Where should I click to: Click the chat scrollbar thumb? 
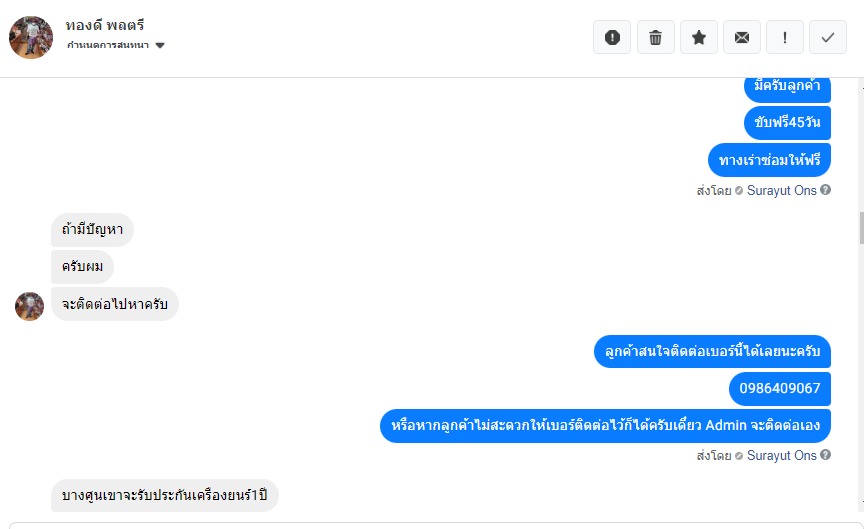click(x=861, y=228)
